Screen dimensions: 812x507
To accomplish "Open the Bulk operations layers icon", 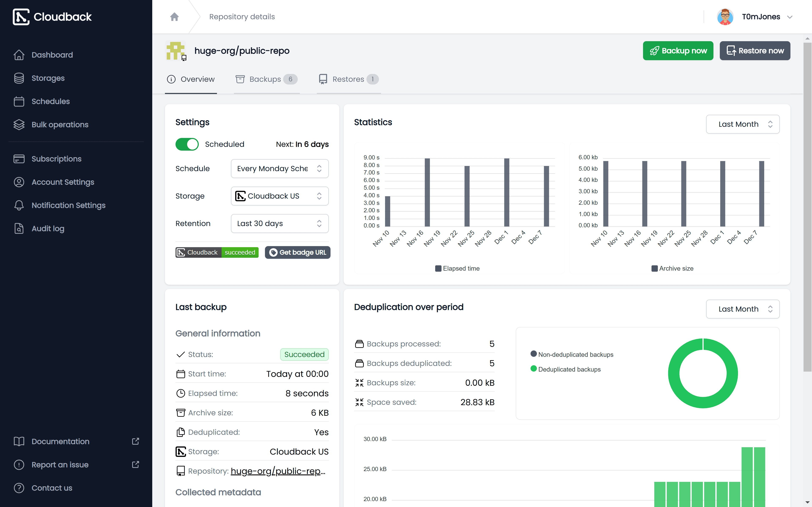I will click(x=19, y=124).
